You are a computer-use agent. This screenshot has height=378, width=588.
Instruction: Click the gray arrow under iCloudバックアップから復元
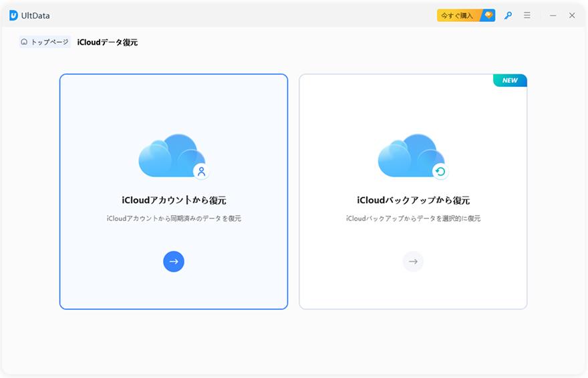point(413,262)
